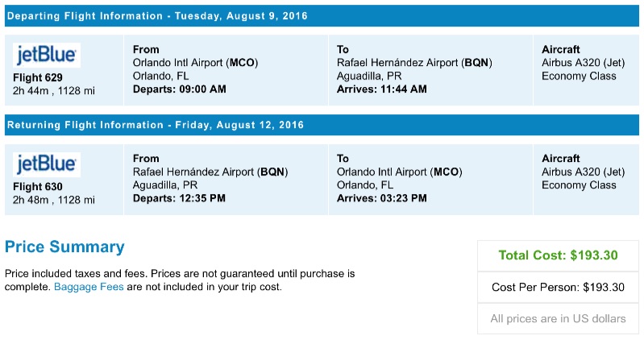Image resolution: width=644 pixels, height=344 pixels.
Task: Click the Total Cost $193.30 box
Action: tap(558, 256)
